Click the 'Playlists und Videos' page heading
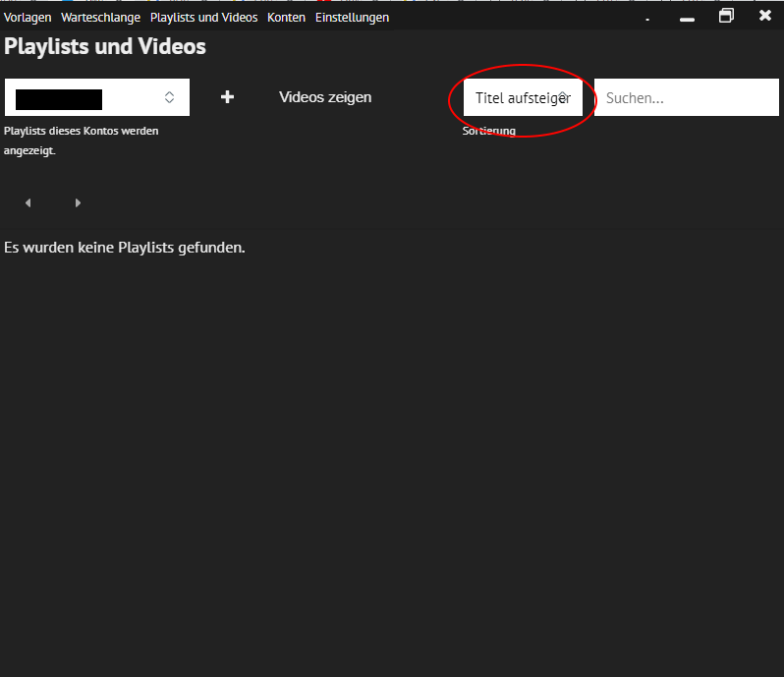This screenshot has width=784, height=677. (x=105, y=46)
